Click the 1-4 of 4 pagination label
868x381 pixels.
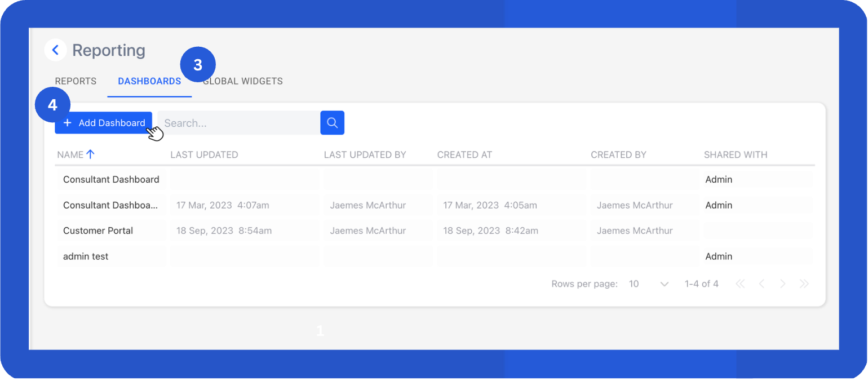coord(701,284)
